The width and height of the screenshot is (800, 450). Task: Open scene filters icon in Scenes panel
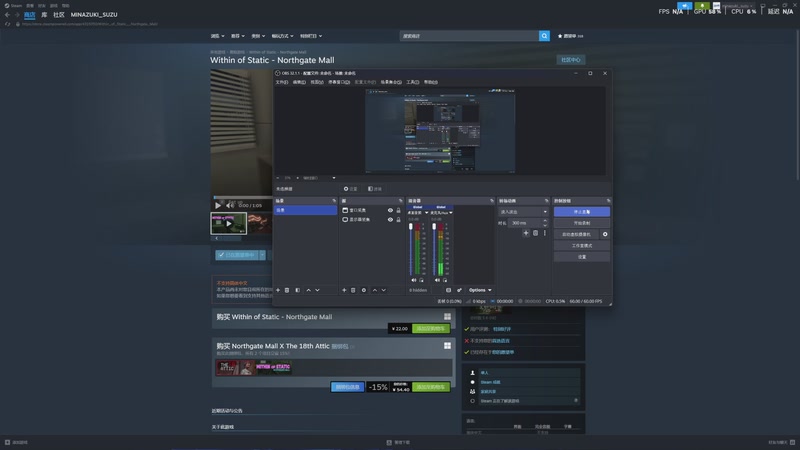[x=297, y=290]
